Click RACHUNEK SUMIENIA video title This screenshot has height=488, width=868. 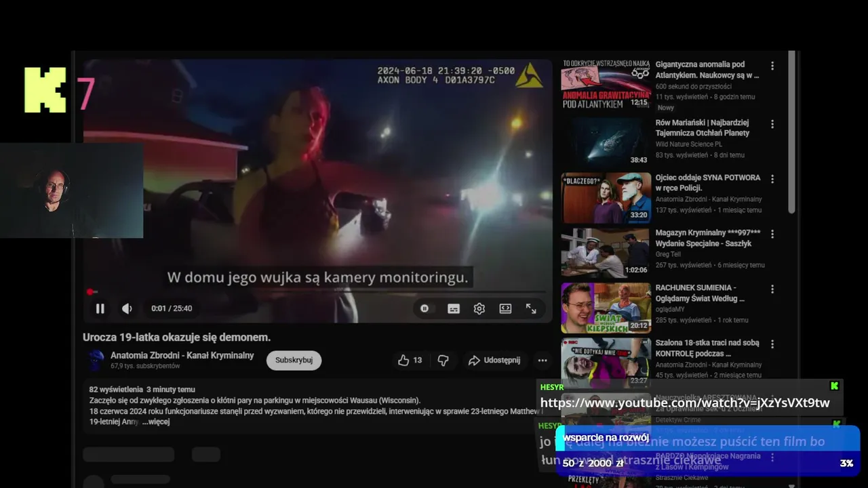[x=700, y=293]
